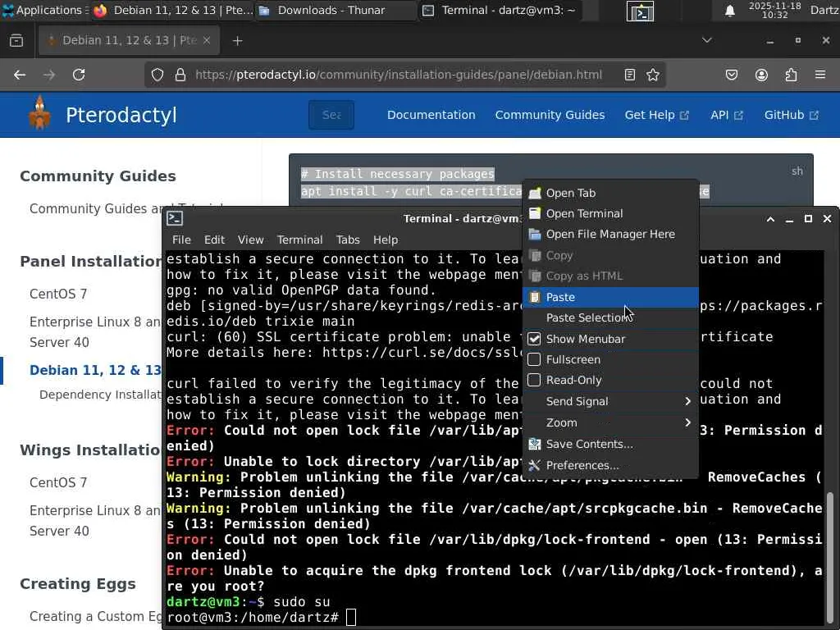Expand Send Signal submenu
The width and height of the screenshot is (840, 630).
coord(610,401)
